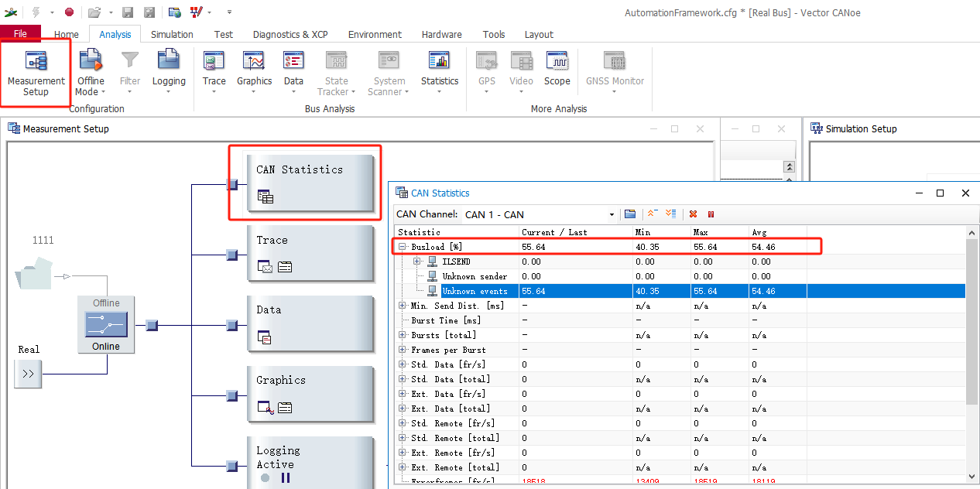
Task: Open the Graphics analysis icon
Action: tap(254, 60)
